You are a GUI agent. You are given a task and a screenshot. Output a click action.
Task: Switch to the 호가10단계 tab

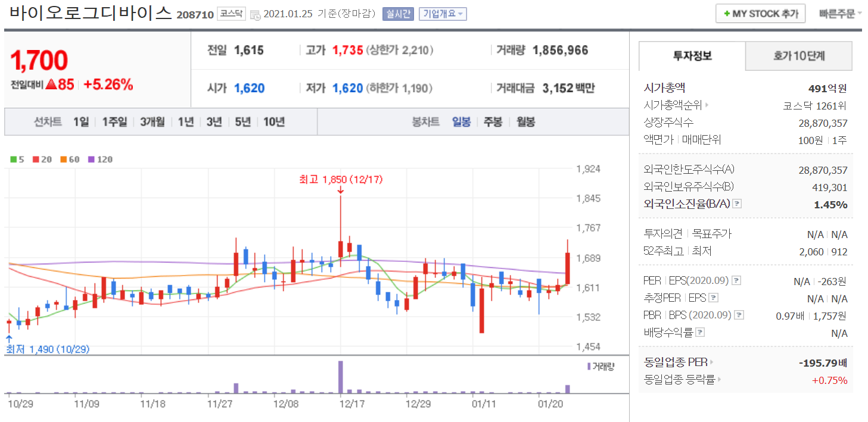[x=798, y=57]
